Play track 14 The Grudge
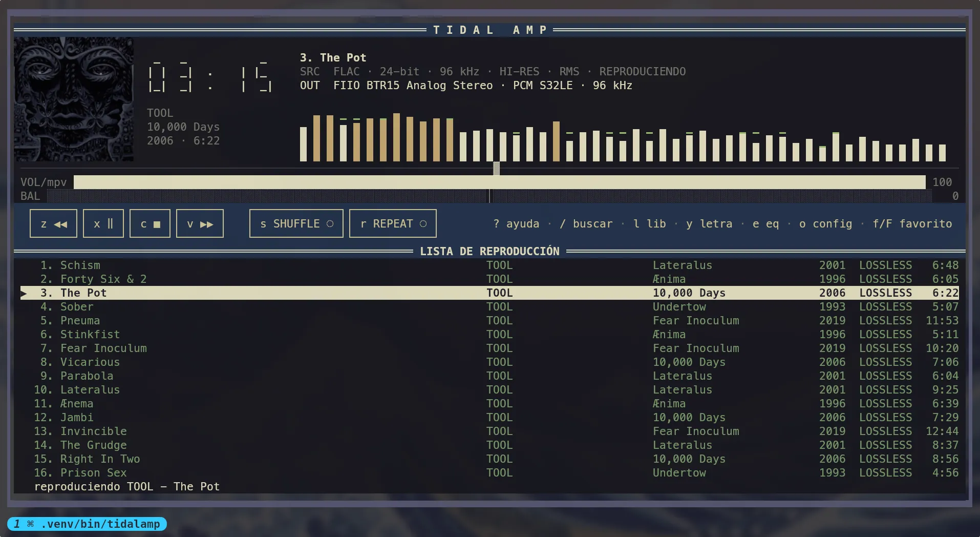The image size is (980, 537). [489, 445]
